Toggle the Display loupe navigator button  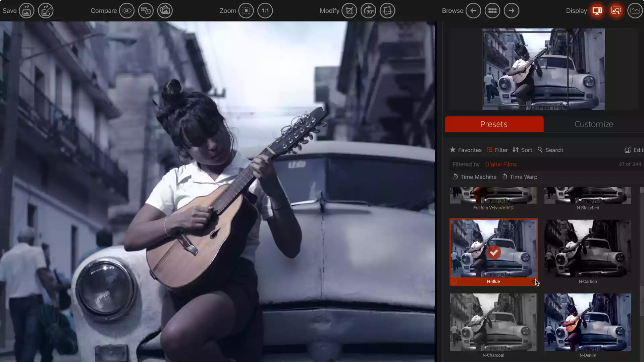(x=616, y=11)
